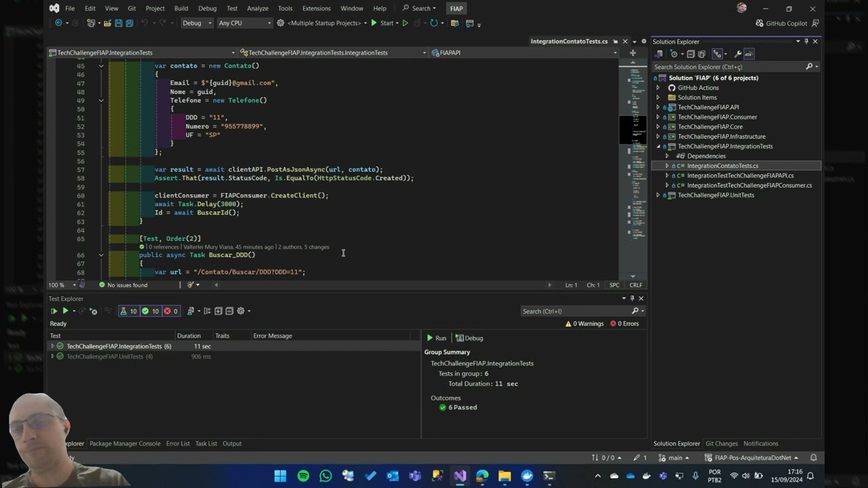868x488 pixels.
Task: Open Microsoft Teams from the taskbar
Action: (415, 476)
